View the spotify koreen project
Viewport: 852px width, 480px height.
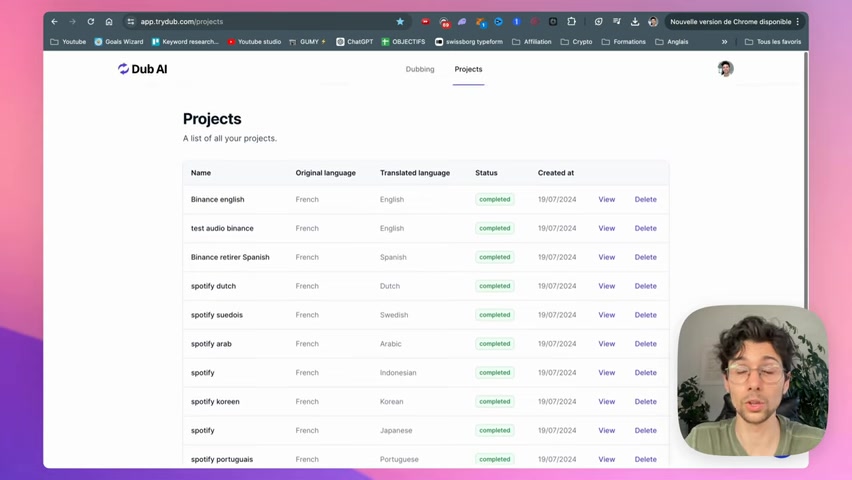click(x=606, y=402)
